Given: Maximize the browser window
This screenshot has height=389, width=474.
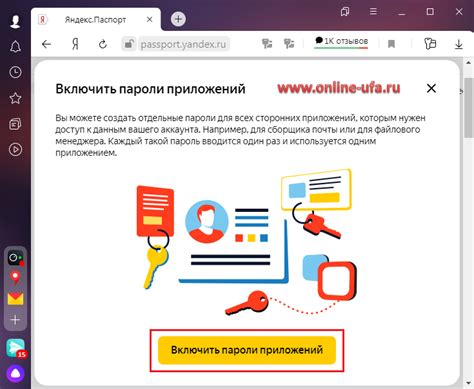Looking at the screenshot, I should (x=430, y=12).
